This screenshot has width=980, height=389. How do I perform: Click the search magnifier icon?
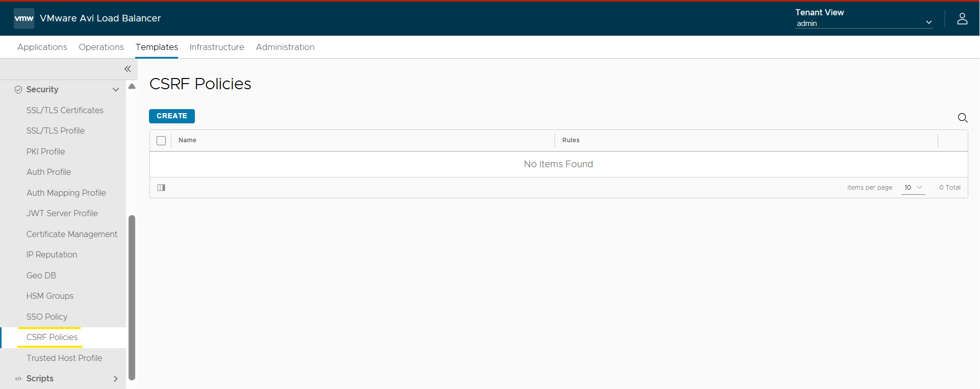click(963, 118)
